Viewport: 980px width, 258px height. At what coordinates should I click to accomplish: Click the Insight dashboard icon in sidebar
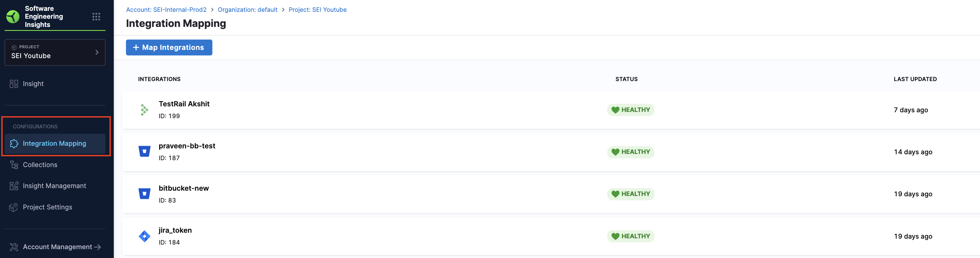(14, 84)
